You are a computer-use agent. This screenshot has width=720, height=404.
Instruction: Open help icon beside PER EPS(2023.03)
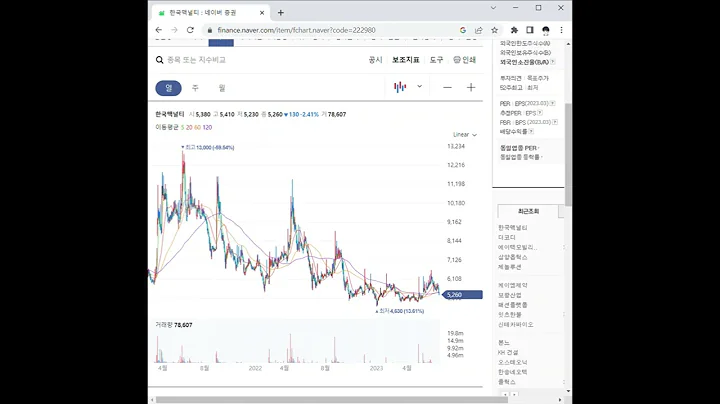pyautogui.click(x=552, y=103)
